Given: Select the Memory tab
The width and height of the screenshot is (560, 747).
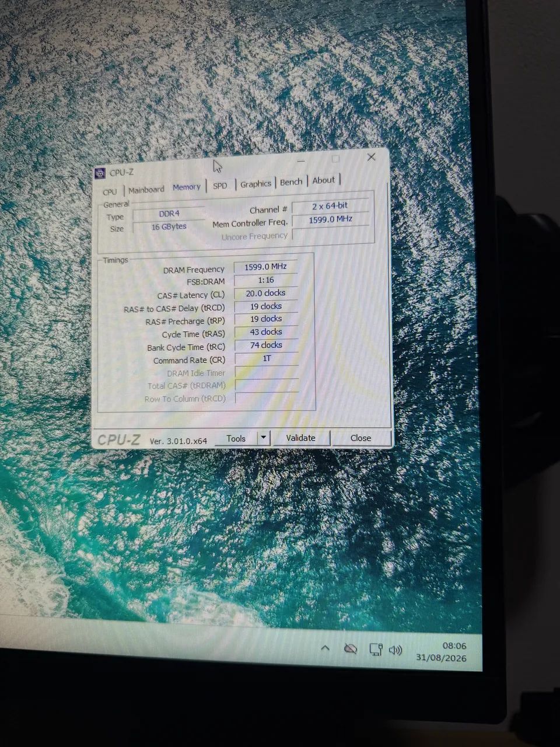Looking at the screenshot, I should (x=187, y=187).
